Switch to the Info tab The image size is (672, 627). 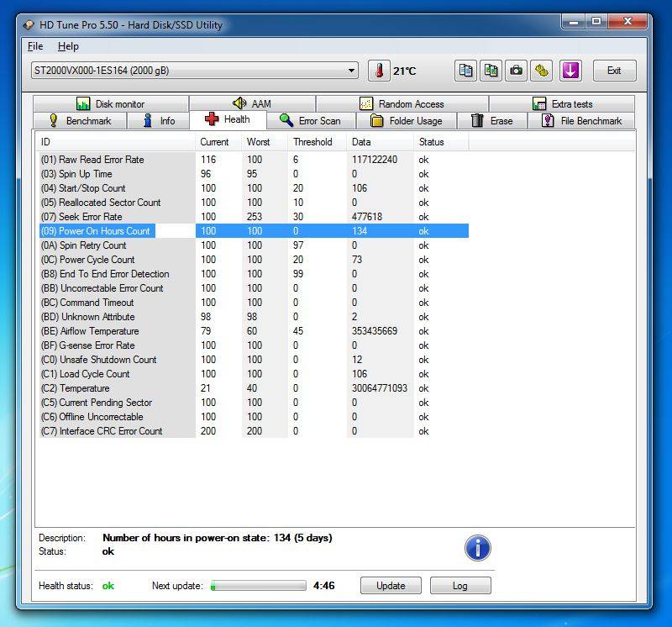pos(158,120)
